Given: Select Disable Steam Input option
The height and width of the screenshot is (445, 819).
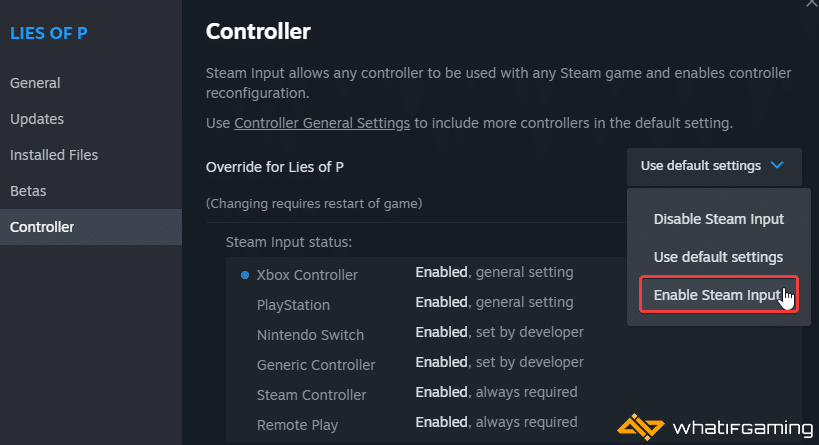Looking at the screenshot, I should tap(718, 219).
